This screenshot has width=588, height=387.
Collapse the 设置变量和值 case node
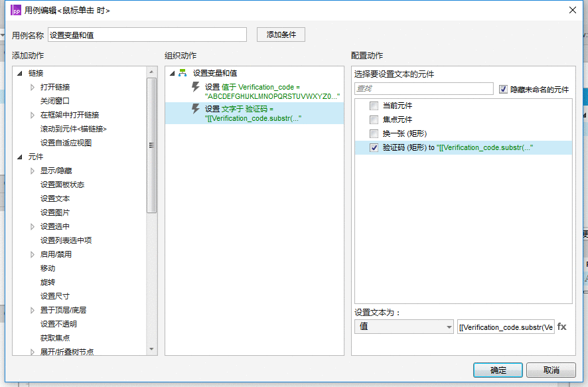coord(172,73)
